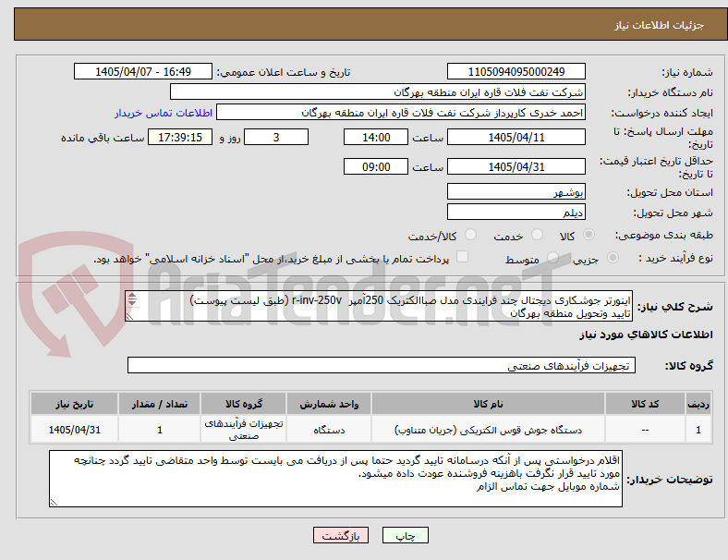Viewport: 728px width, 560px height.
Task: Click the deadline time field 14:00
Action: (376, 137)
